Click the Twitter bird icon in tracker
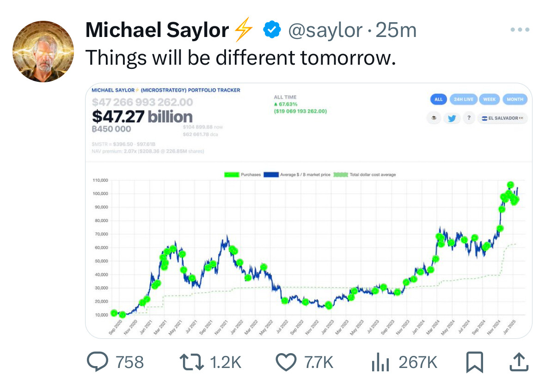 (451, 118)
